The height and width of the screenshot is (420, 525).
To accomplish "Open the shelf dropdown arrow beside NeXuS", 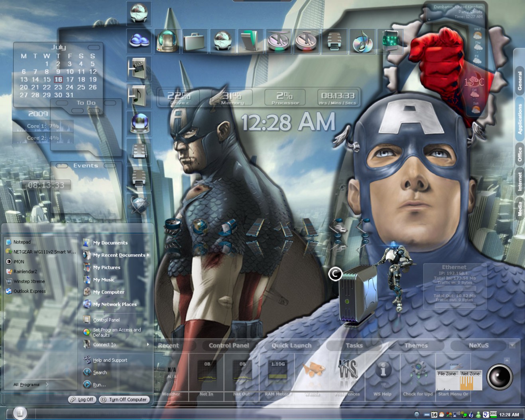I will point(513,345).
